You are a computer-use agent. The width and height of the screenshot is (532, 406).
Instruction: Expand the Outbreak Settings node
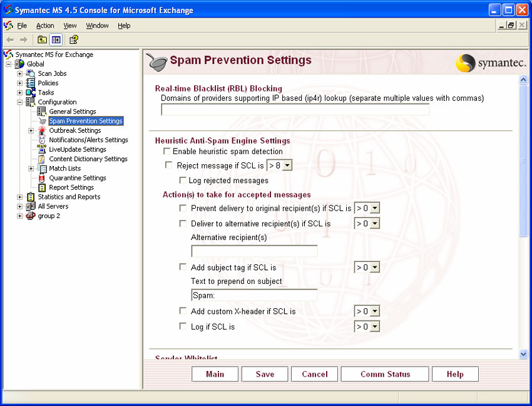[x=31, y=130]
